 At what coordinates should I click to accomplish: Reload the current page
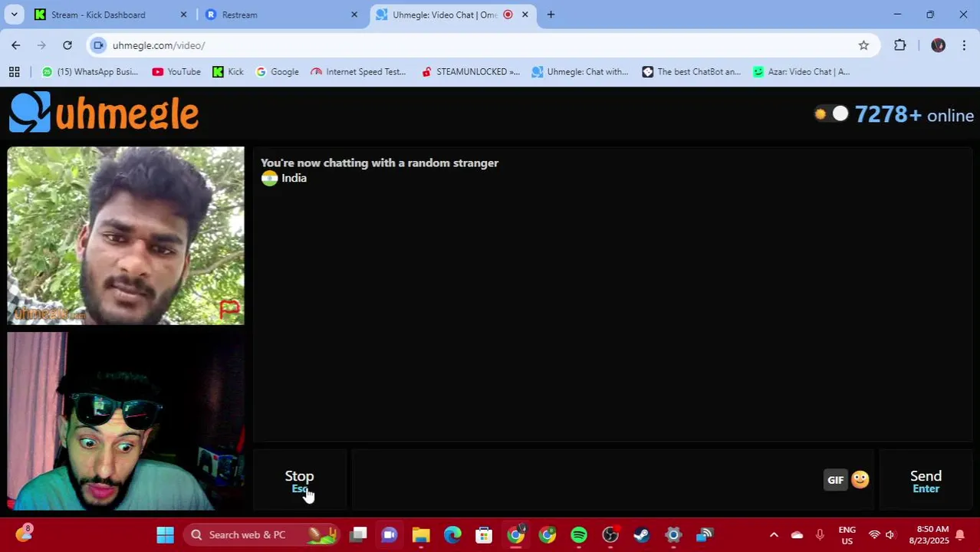pos(67,45)
